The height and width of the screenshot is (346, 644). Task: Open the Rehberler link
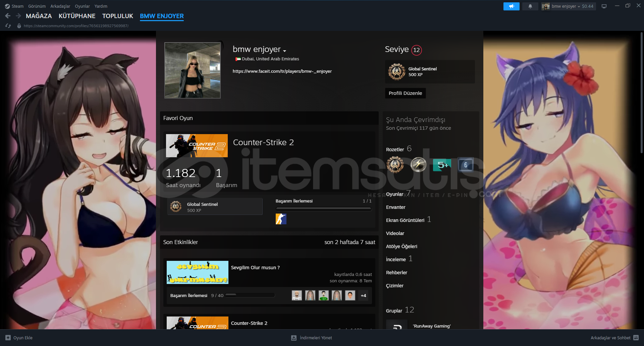(396, 273)
